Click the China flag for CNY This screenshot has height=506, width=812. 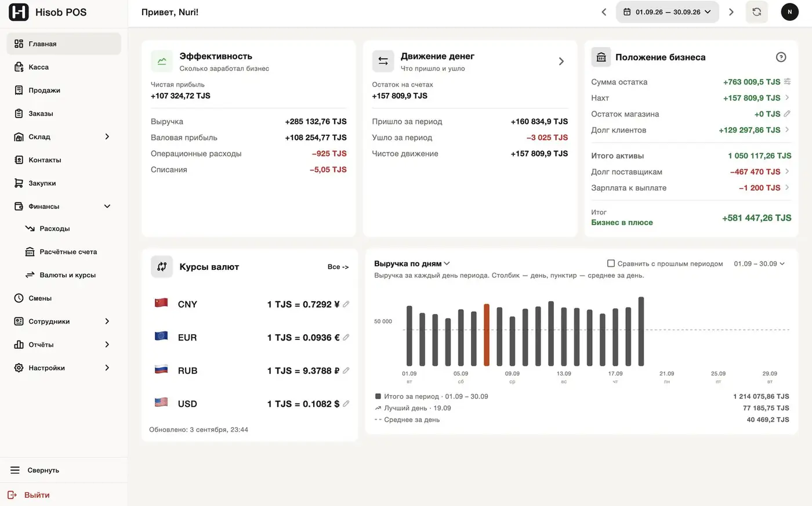[161, 302]
